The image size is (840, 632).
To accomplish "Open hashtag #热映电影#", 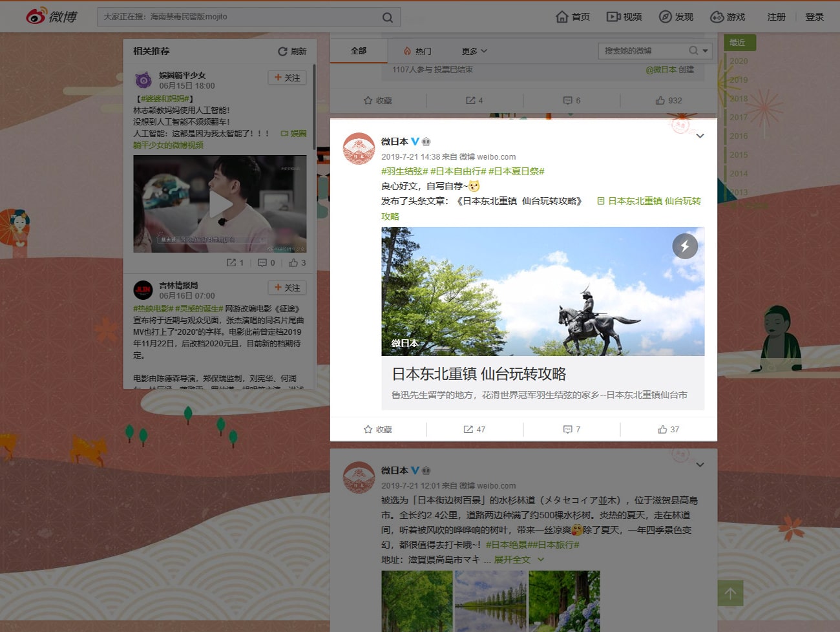I will tap(153, 309).
